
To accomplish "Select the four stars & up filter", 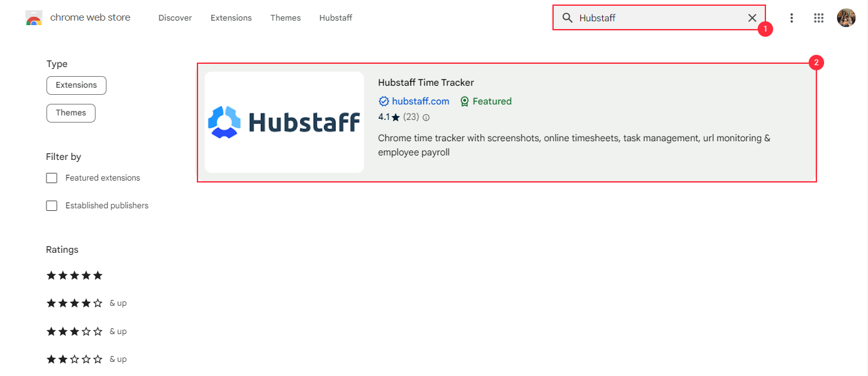I will pos(86,303).
